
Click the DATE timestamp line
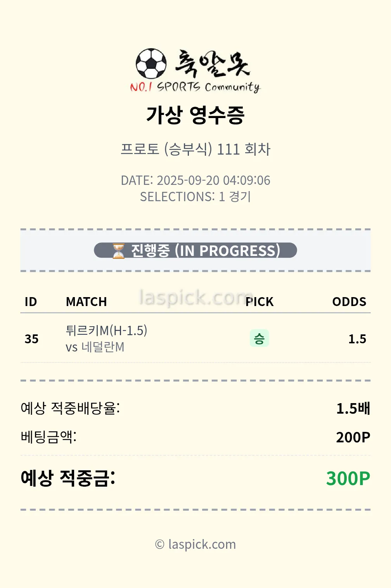[195, 180]
